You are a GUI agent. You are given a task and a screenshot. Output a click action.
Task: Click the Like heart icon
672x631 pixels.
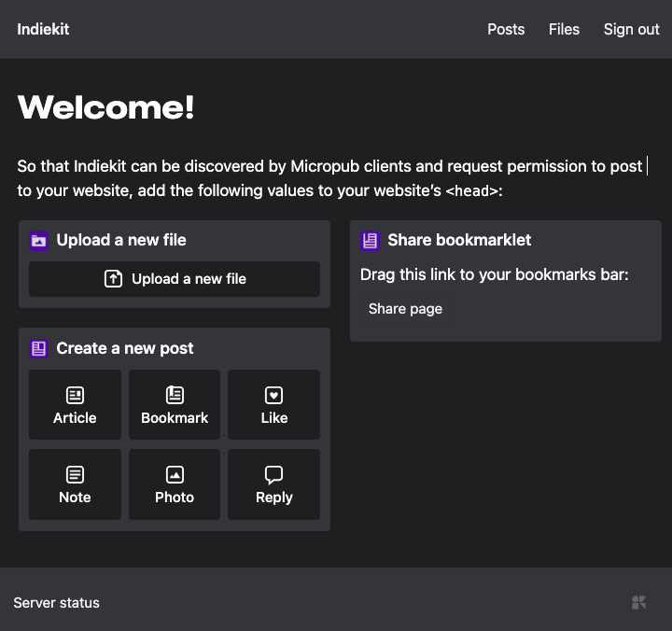click(x=273, y=395)
